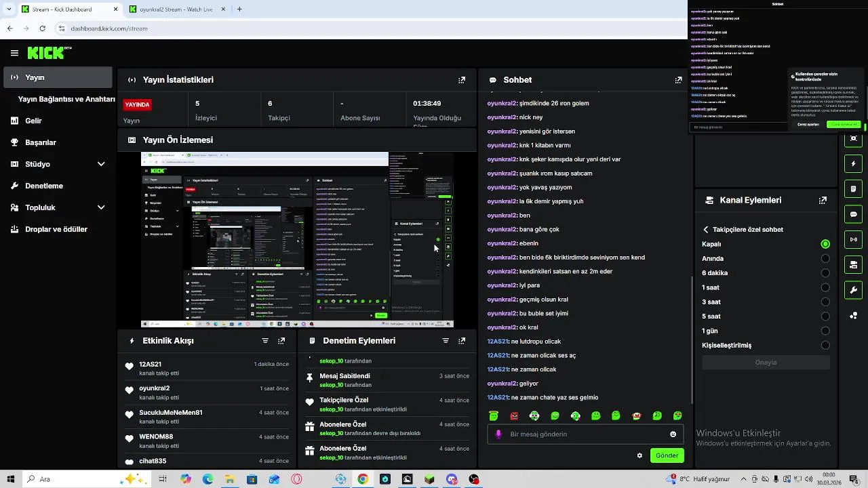
Task: Pop out the Sohbet chat panel
Action: click(x=678, y=80)
